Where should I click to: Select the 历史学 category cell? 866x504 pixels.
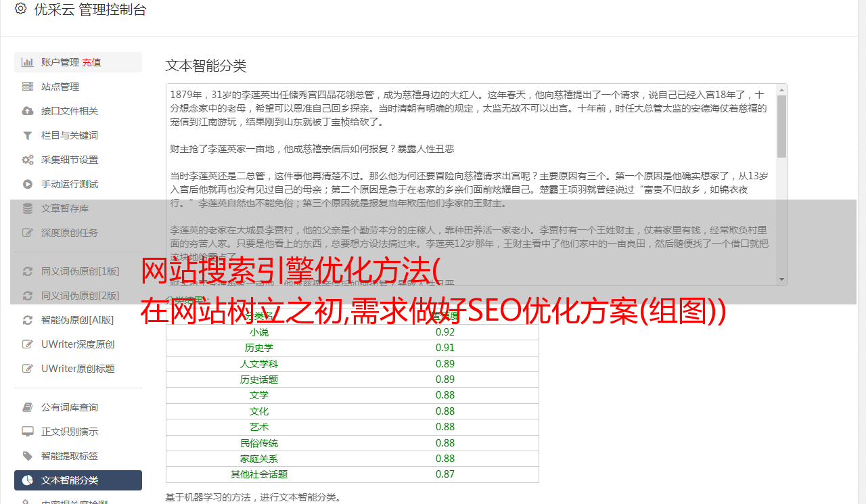(x=259, y=348)
